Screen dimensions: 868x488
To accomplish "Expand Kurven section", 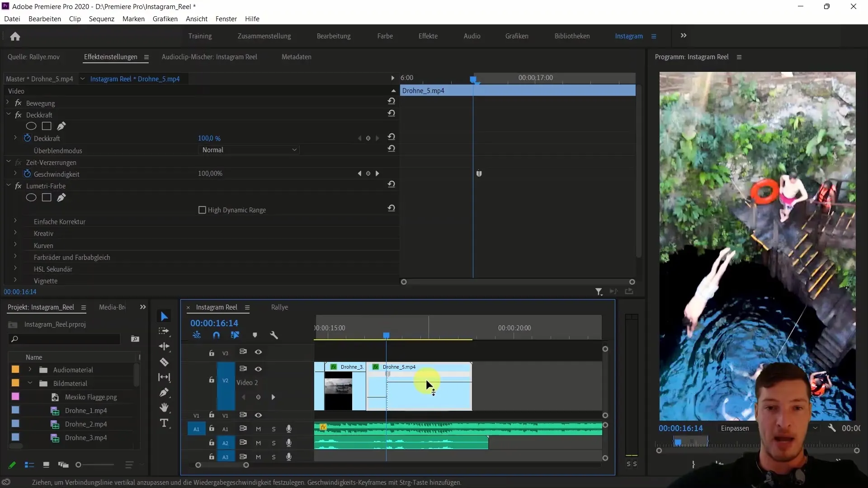I will [15, 245].
